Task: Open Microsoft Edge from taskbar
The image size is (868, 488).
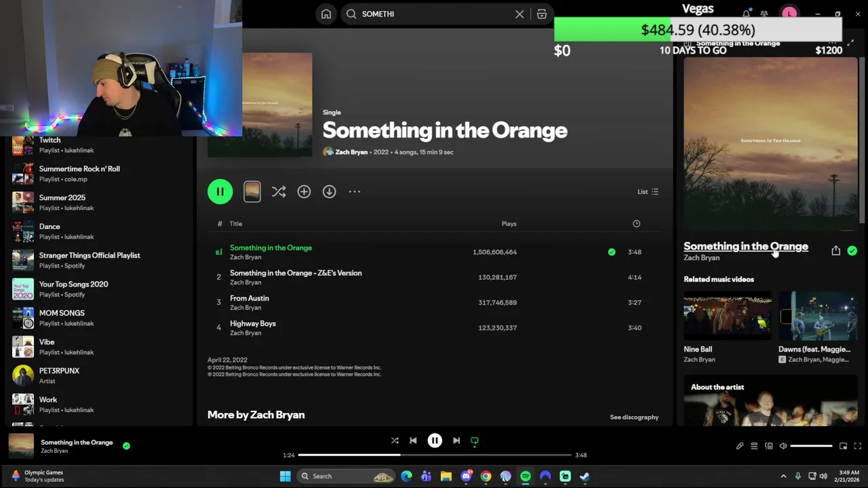Action: pyautogui.click(x=406, y=476)
